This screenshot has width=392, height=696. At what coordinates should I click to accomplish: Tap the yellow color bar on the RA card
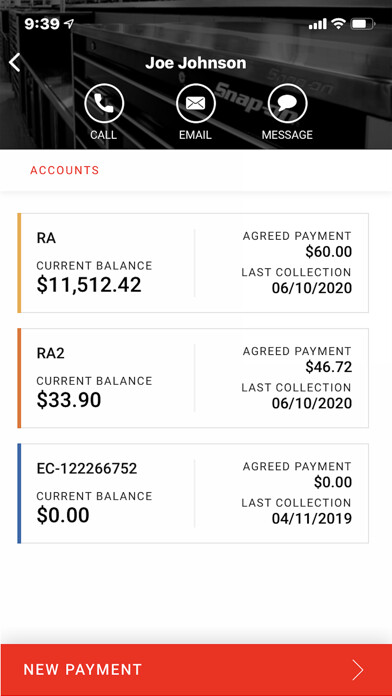pyautogui.click(x=19, y=263)
